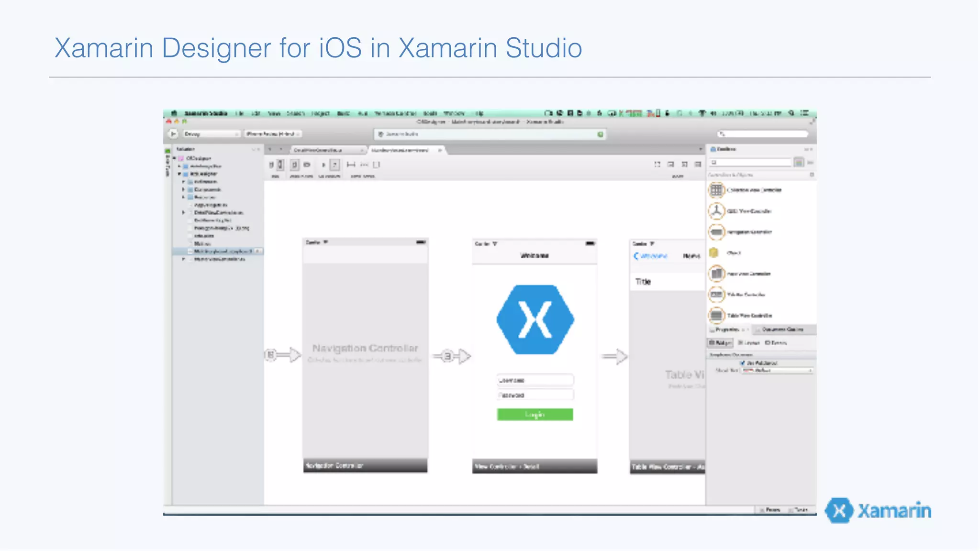Open the Build menu
Viewport: 980px width, 551px height.
coord(343,113)
